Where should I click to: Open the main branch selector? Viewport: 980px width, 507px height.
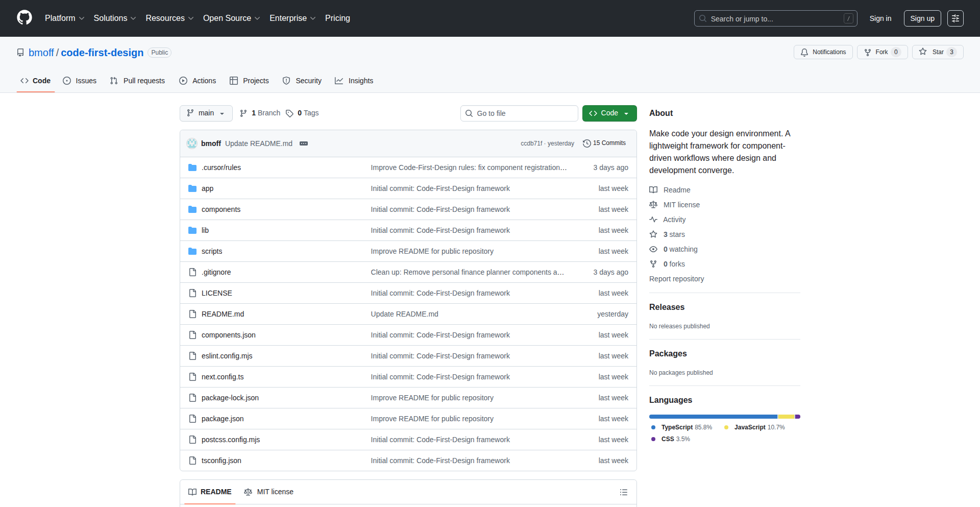point(206,113)
